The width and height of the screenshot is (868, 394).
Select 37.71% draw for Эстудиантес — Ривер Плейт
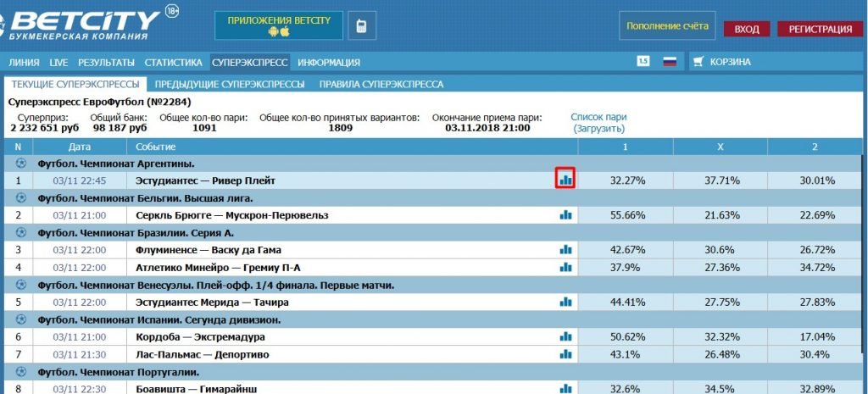coord(721,180)
